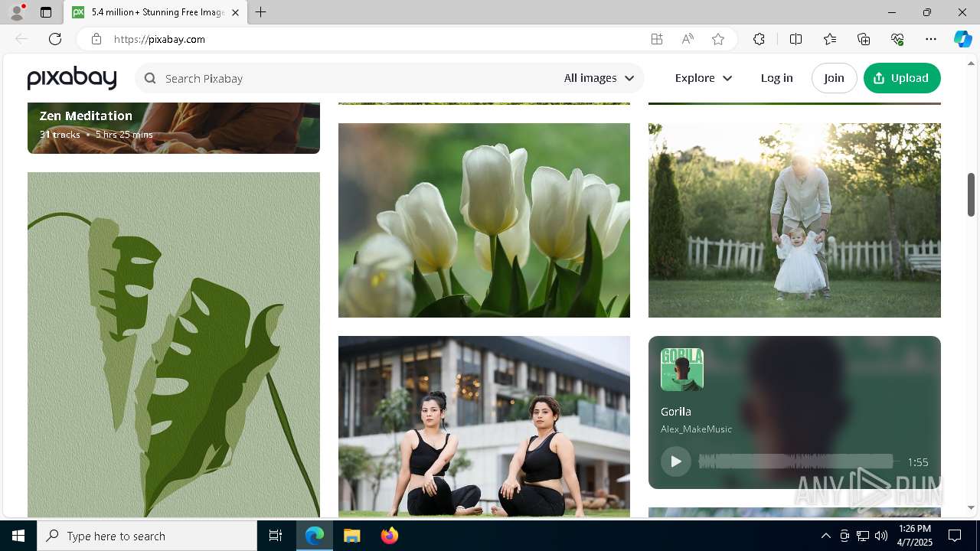The height and width of the screenshot is (551, 980).
Task: Toggle Split screen icon
Action: click(x=795, y=39)
